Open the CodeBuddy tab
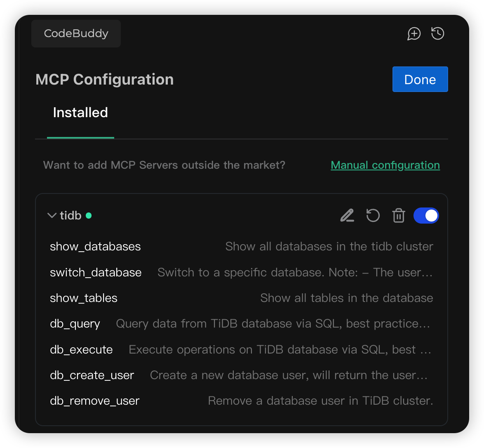The width and height of the screenshot is (484, 448). tap(76, 33)
